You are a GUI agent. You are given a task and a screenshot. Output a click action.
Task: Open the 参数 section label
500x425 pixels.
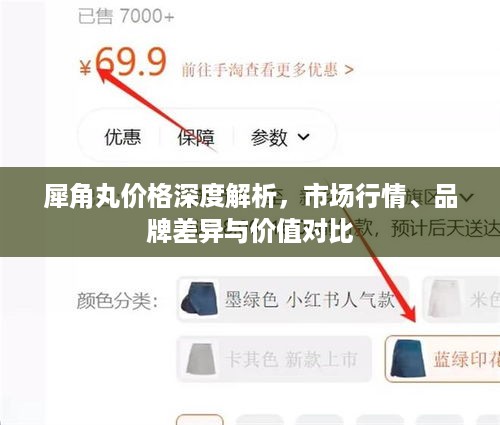(x=269, y=137)
